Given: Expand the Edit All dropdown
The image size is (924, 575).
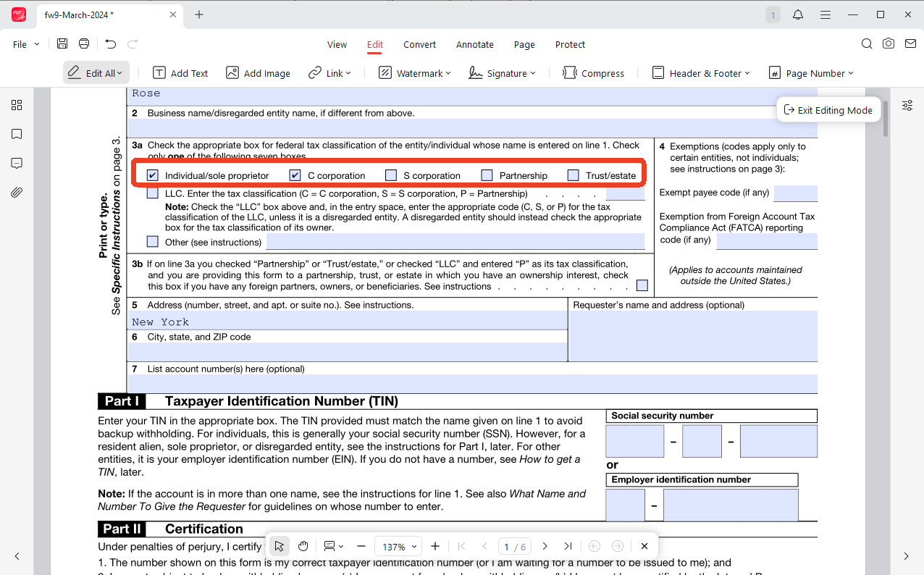Looking at the screenshot, I should pyautogui.click(x=119, y=73).
